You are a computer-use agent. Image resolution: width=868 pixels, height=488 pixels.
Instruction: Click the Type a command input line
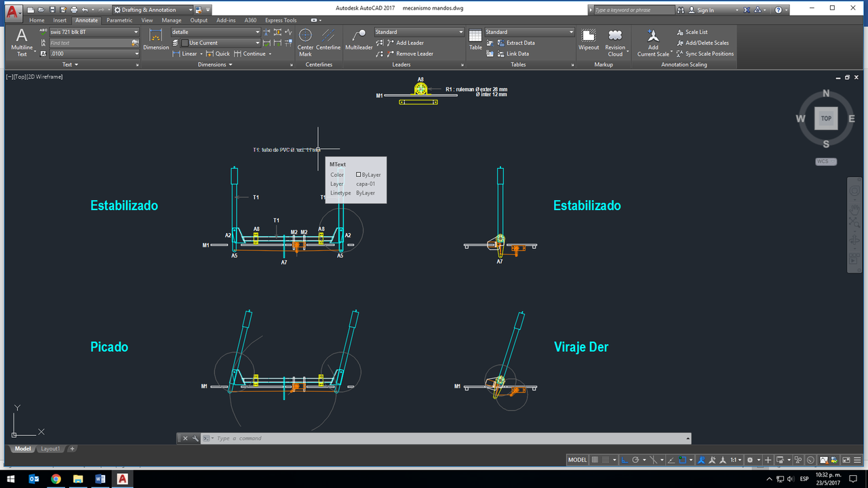click(448, 439)
